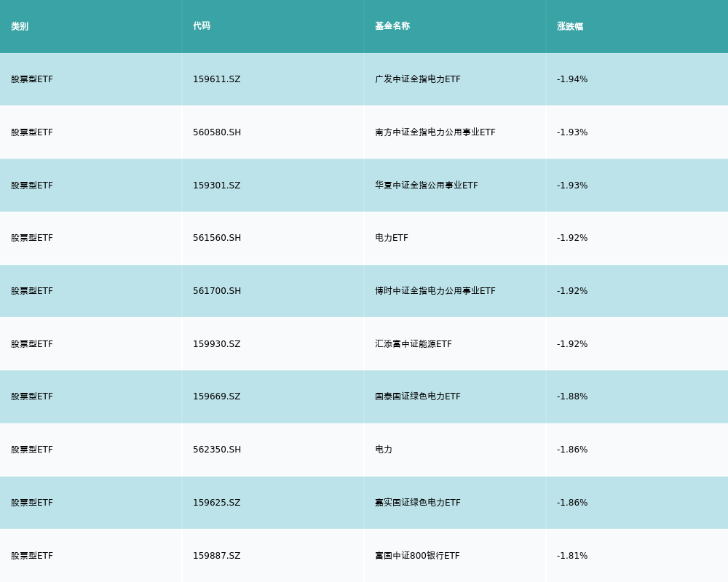The height and width of the screenshot is (582, 728).
Task: Select fund code 560580.SH
Action: pyautogui.click(x=216, y=132)
